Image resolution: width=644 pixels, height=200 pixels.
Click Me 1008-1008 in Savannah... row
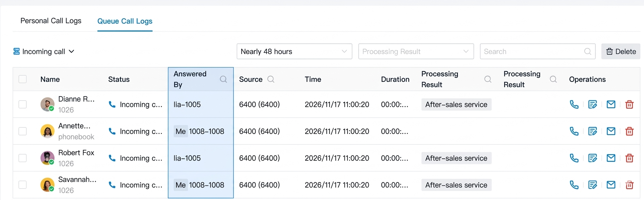click(199, 185)
